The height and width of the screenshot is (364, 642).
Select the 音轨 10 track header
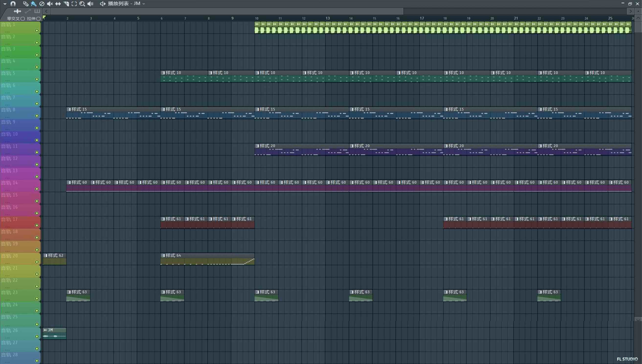(20, 137)
